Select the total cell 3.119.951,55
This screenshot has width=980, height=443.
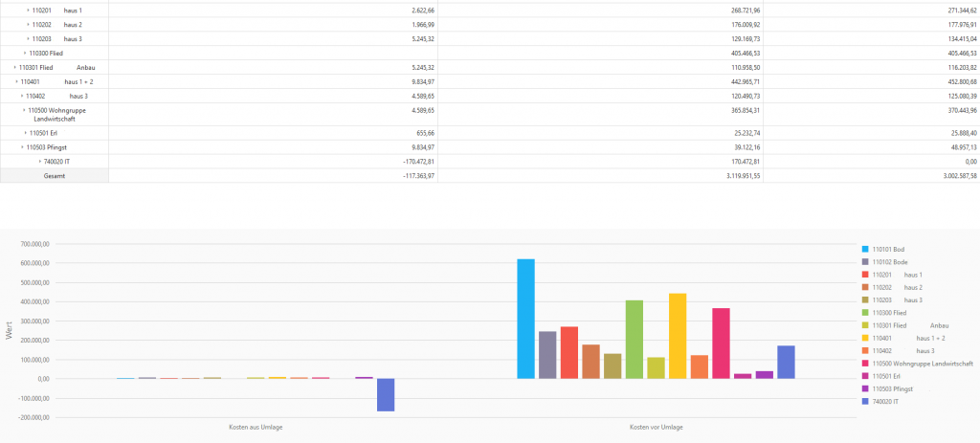(x=735, y=176)
